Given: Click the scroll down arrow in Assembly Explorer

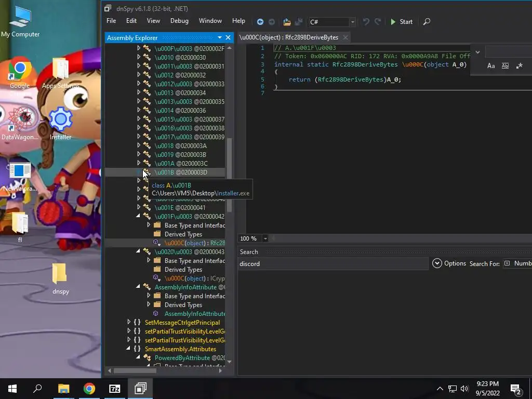Looking at the screenshot, I should (229, 362).
